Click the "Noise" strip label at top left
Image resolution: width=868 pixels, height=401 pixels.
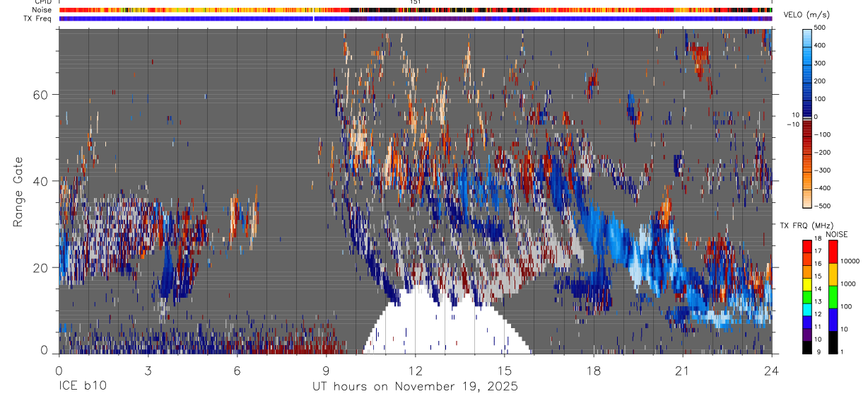(42, 10)
